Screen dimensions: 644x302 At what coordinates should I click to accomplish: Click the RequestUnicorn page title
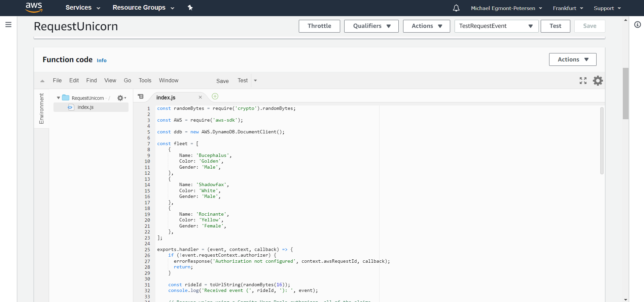[76, 26]
